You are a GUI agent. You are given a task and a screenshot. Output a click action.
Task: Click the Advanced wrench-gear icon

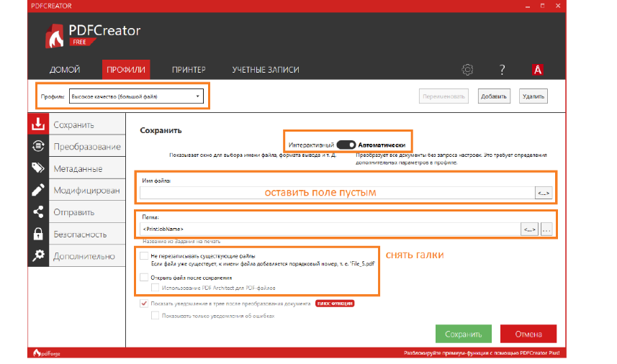coord(38,255)
